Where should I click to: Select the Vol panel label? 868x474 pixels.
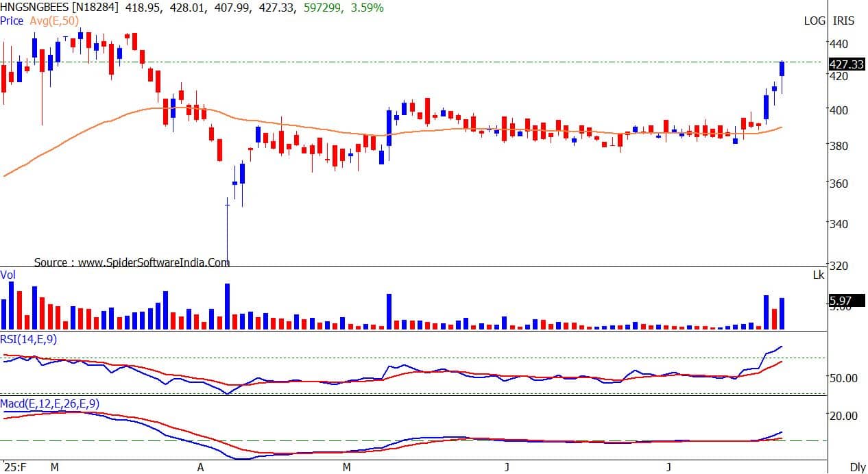coord(8,275)
